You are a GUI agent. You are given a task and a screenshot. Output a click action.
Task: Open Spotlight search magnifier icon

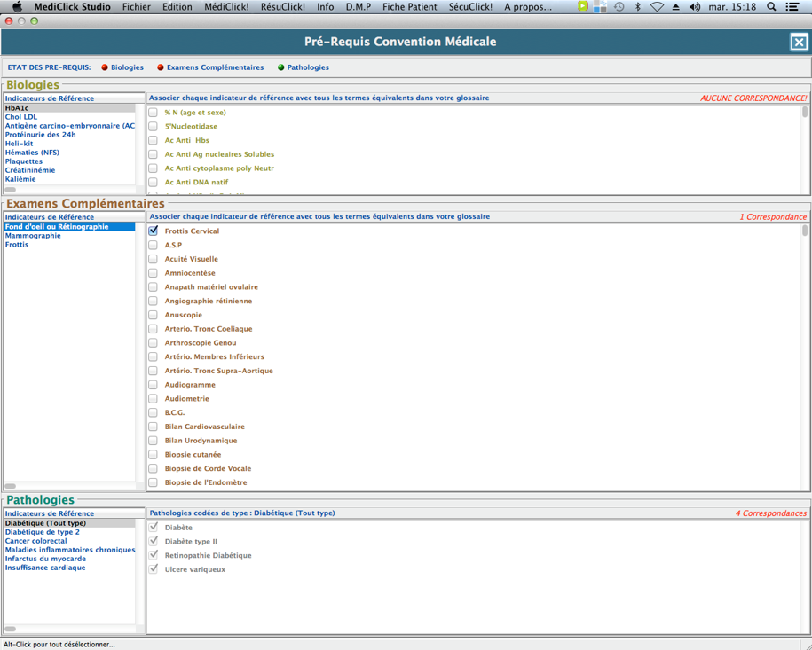(x=771, y=7)
